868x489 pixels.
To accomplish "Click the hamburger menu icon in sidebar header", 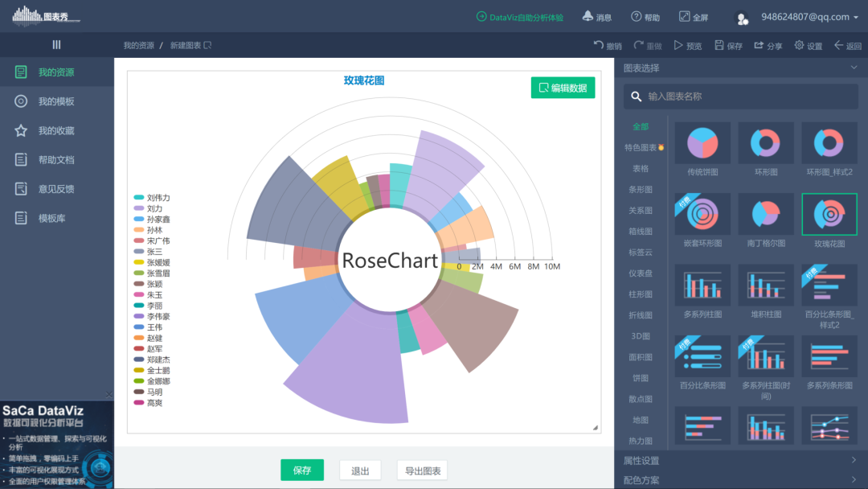I will coord(56,45).
